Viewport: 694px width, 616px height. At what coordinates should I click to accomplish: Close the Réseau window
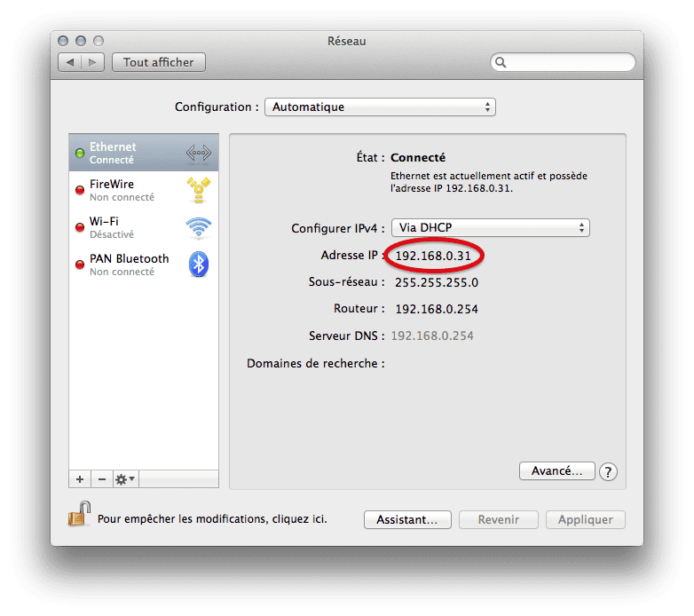(63, 41)
